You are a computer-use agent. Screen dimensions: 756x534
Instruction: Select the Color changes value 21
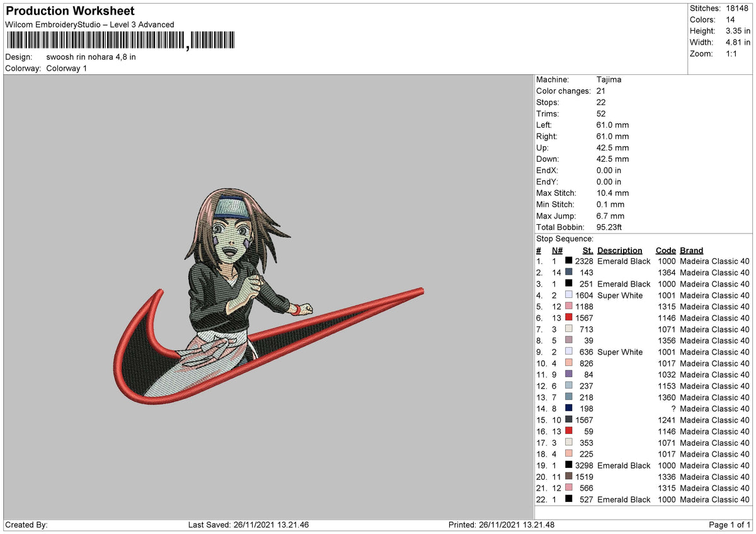tap(602, 91)
